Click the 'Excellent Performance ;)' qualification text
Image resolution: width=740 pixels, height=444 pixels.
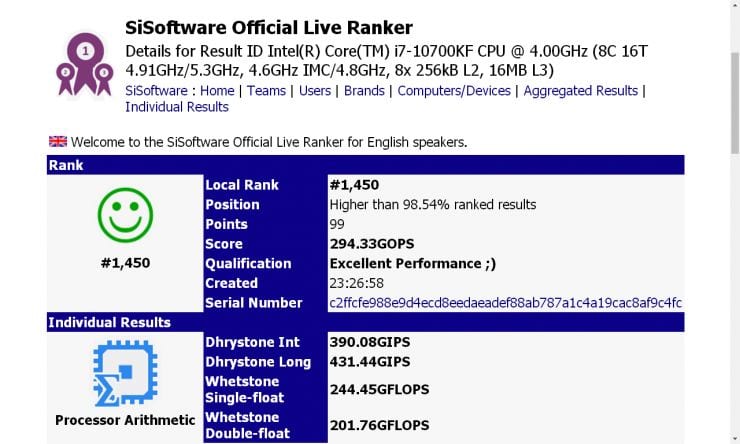(x=412, y=264)
